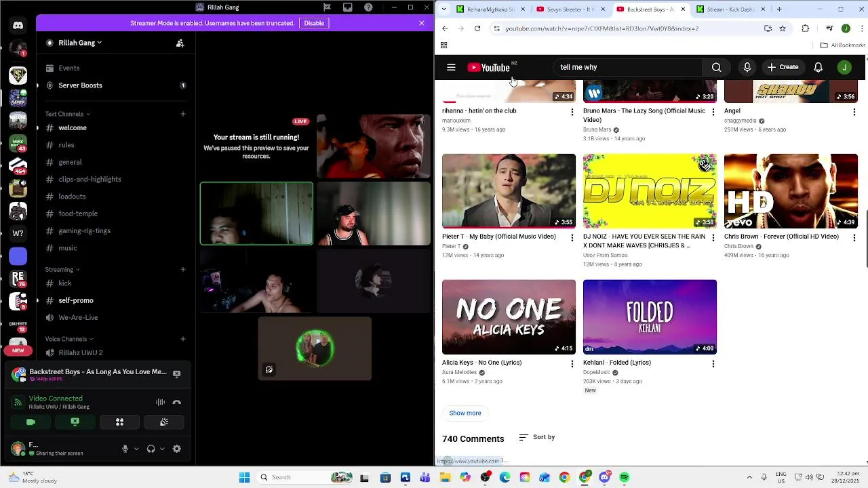Viewport: 868px width, 488px height.
Task: Deafen with the Discord headphones button
Action: 151,449
